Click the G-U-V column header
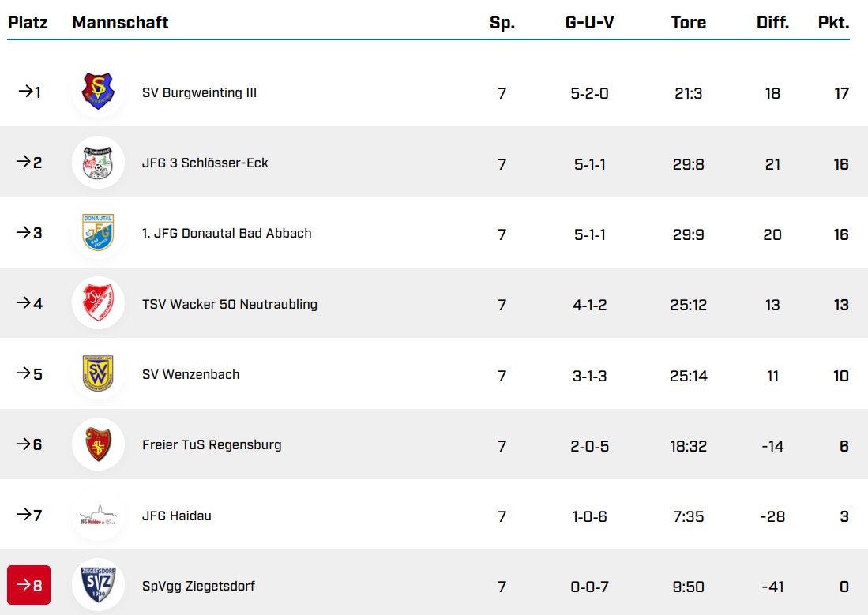This screenshot has height=615, width=868. [589, 23]
